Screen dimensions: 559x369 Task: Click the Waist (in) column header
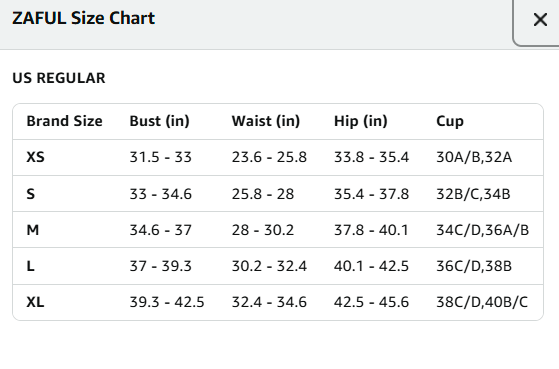click(266, 121)
